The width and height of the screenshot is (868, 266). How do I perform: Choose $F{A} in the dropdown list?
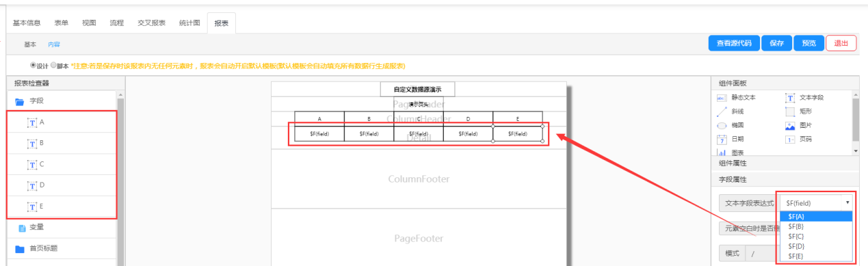[x=815, y=216]
